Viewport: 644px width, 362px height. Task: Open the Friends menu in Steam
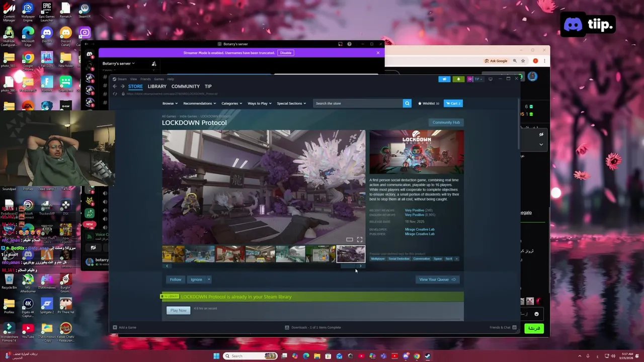pyautogui.click(x=145, y=79)
